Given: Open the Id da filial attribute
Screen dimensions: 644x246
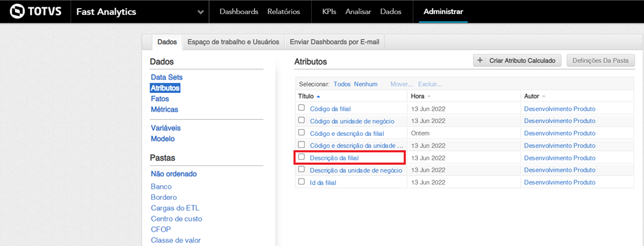Looking at the screenshot, I should coord(324,183).
